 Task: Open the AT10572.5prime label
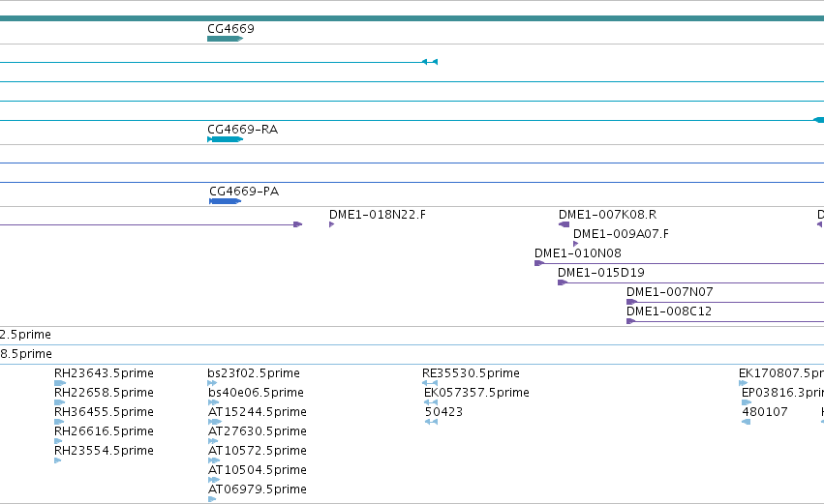(x=258, y=451)
